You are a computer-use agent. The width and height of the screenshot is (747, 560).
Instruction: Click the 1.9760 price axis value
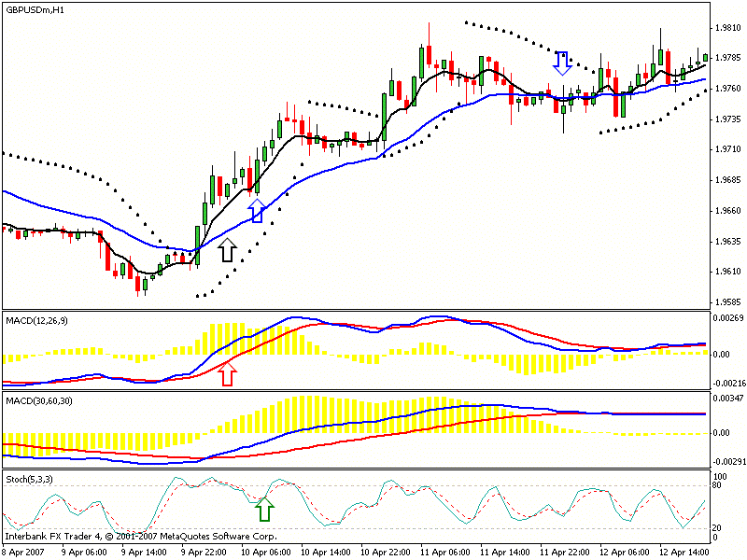tap(728, 89)
